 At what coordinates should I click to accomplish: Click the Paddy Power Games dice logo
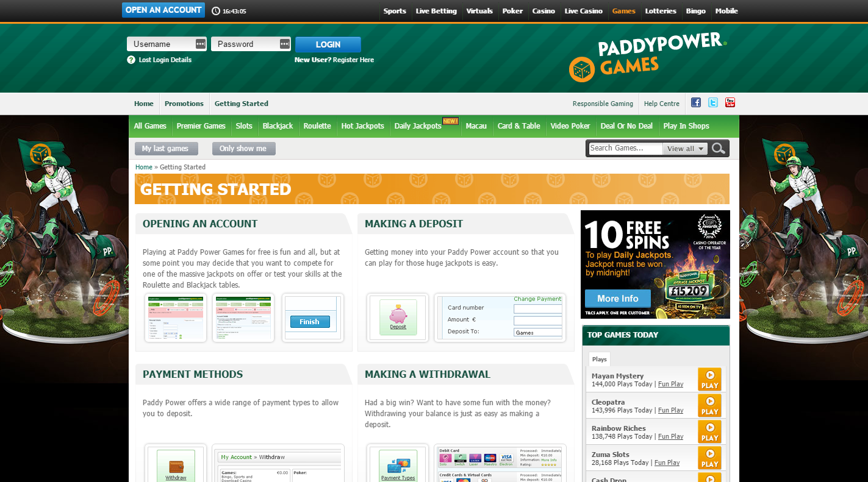point(581,69)
